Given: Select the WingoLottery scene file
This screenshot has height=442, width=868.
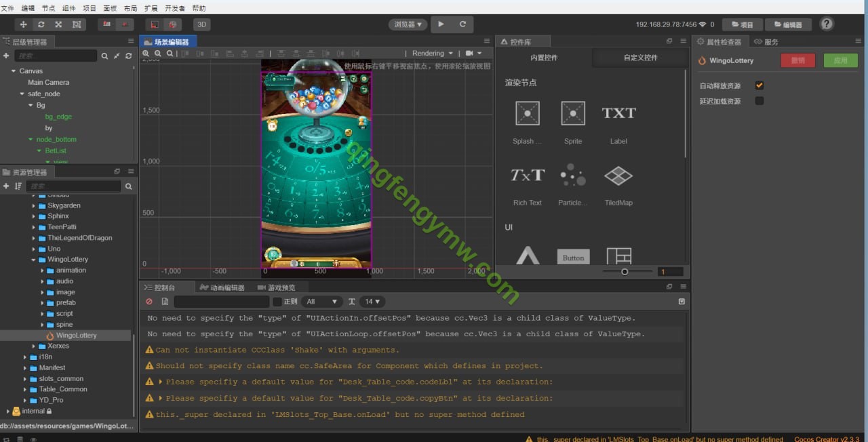Looking at the screenshot, I should pos(76,336).
